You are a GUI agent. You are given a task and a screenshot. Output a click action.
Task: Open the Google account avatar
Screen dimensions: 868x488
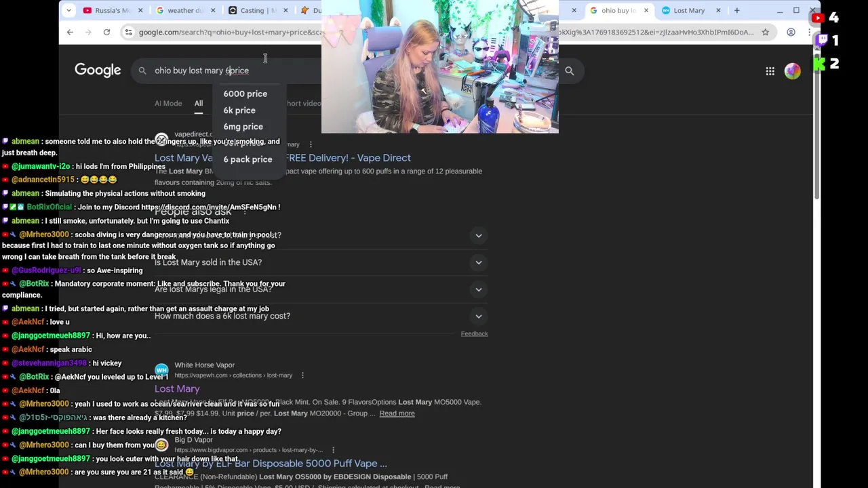(x=792, y=70)
